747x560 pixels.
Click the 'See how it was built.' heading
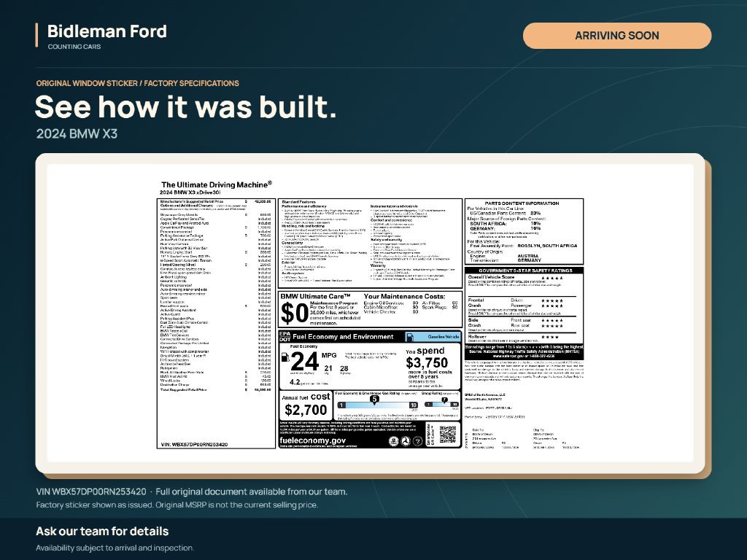click(x=186, y=106)
